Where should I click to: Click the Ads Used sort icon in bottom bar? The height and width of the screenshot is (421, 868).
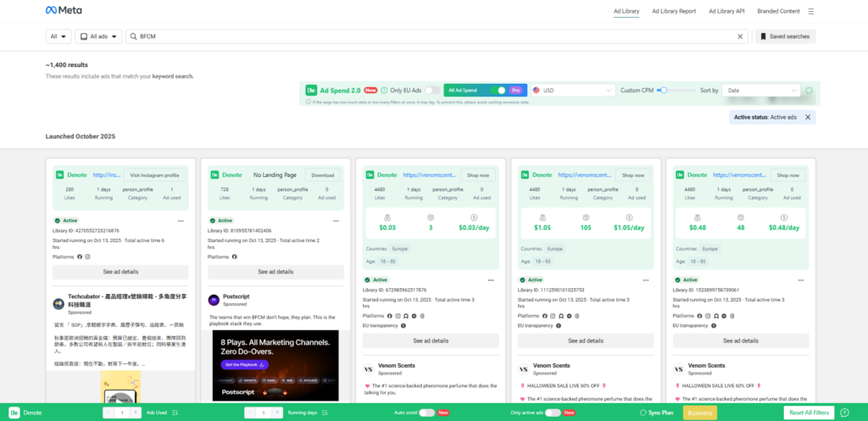coord(175,413)
